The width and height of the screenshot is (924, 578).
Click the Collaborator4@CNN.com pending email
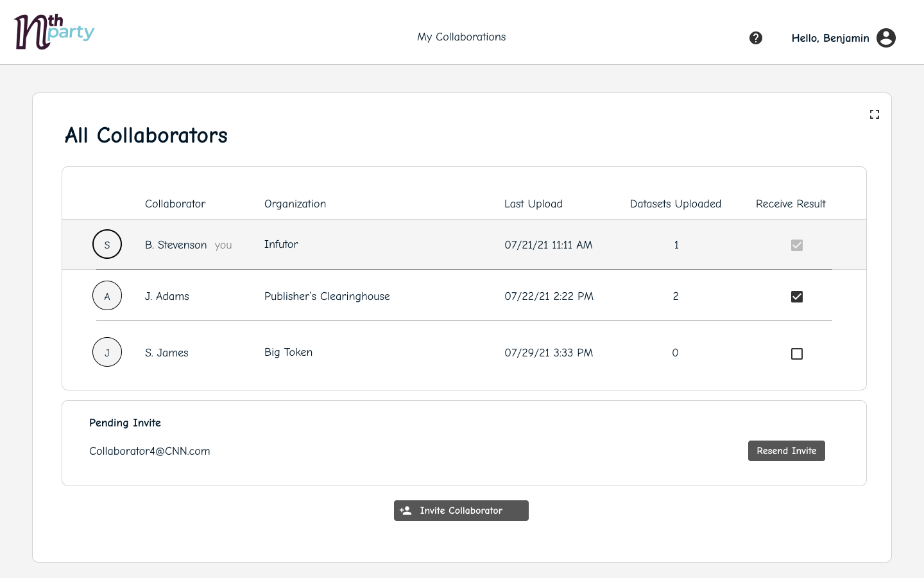click(150, 451)
